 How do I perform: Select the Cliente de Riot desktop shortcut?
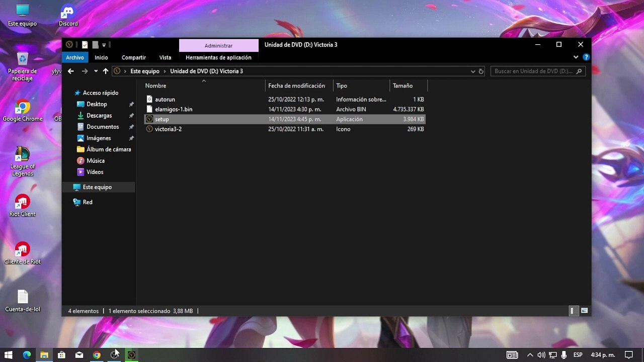click(x=22, y=253)
